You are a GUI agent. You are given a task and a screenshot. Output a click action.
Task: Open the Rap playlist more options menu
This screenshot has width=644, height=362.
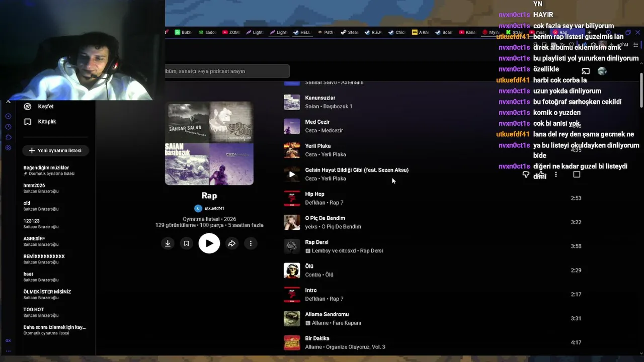pyautogui.click(x=251, y=243)
